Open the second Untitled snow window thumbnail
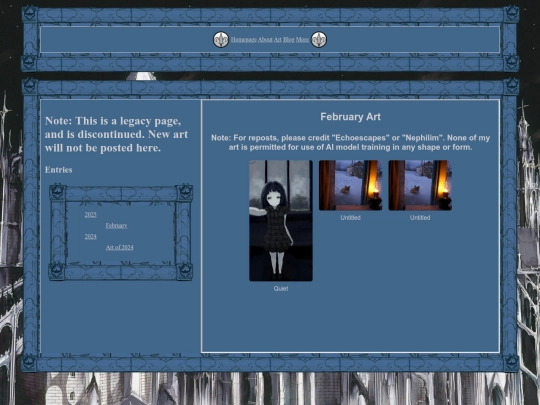540x405 pixels. [420, 185]
